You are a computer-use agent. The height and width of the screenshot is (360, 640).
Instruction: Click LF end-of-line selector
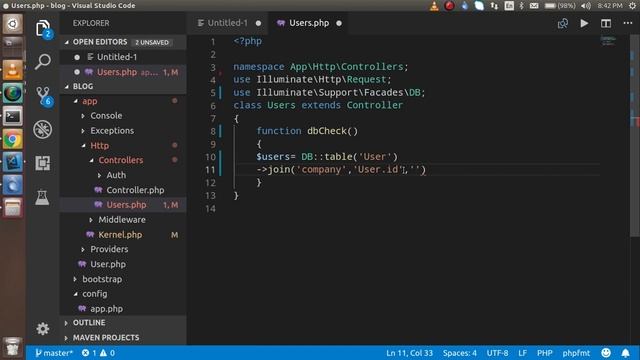522,353
